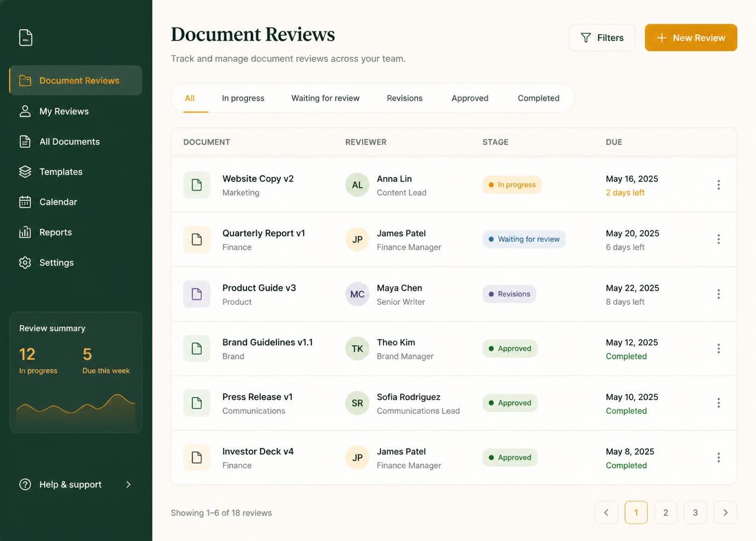Image resolution: width=756 pixels, height=541 pixels.
Task: Click Anna Lin's AL avatar
Action: click(357, 185)
